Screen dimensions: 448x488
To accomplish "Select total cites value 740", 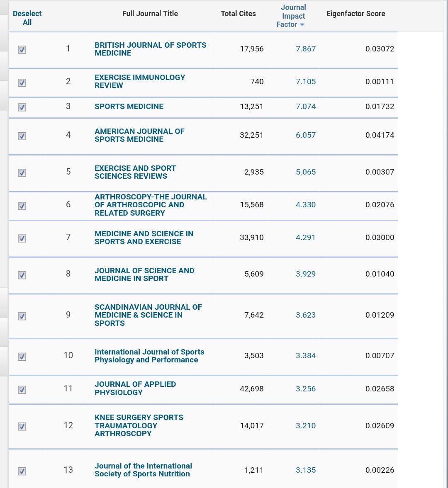I will click(x=257, y=82).
